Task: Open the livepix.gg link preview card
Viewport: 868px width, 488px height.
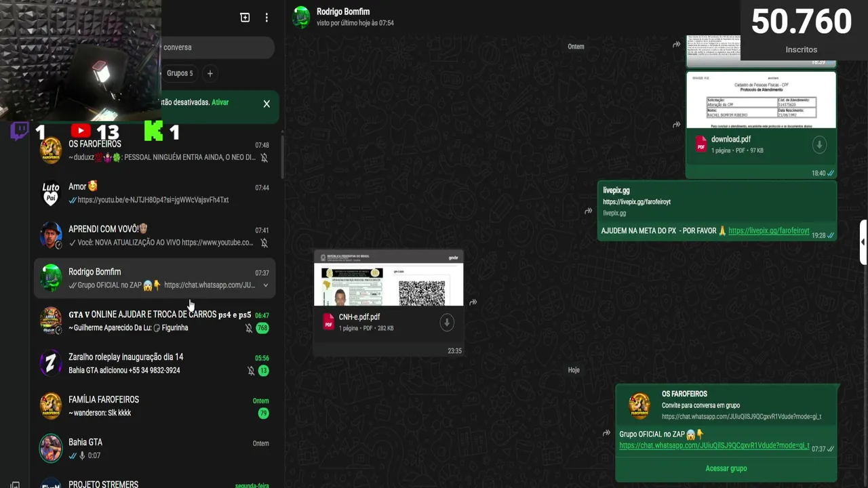Action: pyautogui.click(x=717, y=202)
